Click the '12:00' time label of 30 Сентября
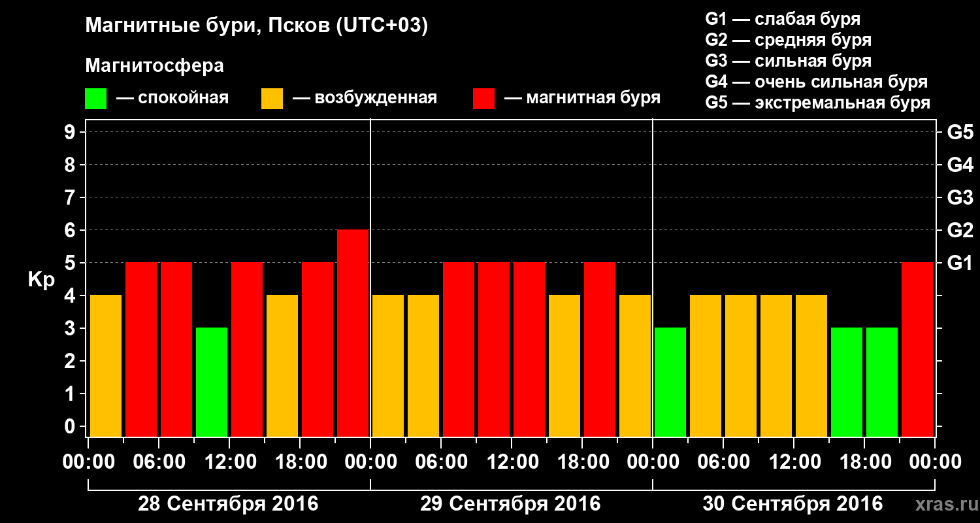The width and height of the screenshot is (980, 523). (794, 462)
